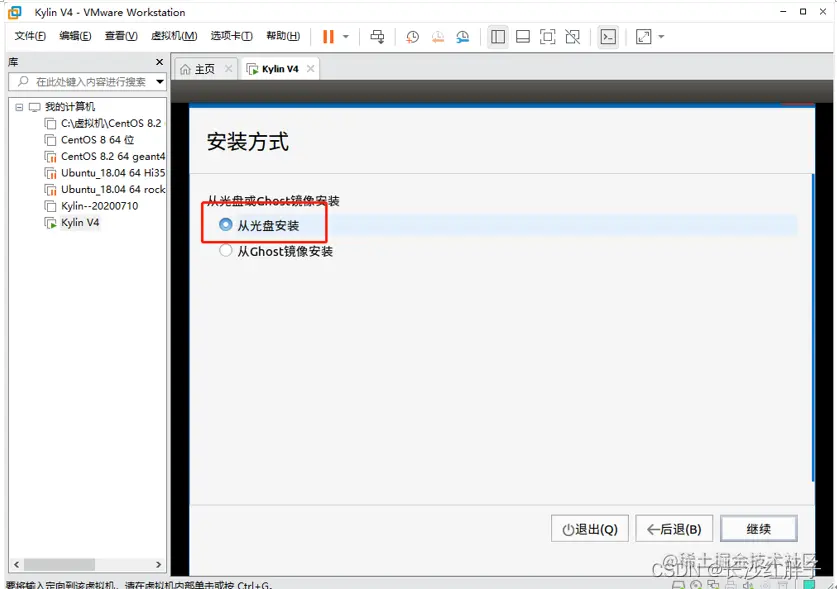Select the 从光盘安装 radio button

click(x=225, y=224)
